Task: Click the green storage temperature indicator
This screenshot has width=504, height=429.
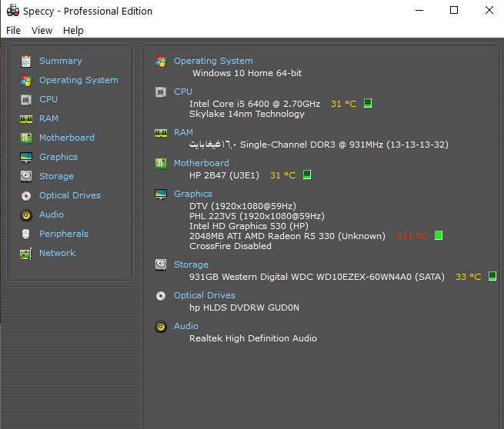Action: click(492, 276)
